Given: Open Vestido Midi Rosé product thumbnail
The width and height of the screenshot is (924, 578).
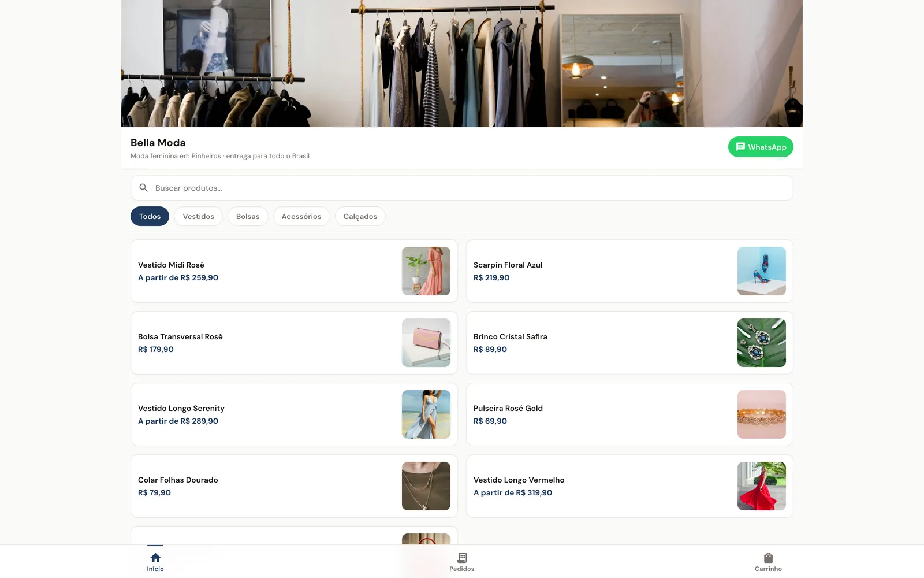Looking at the screenshot, I should tap(426, 271).
